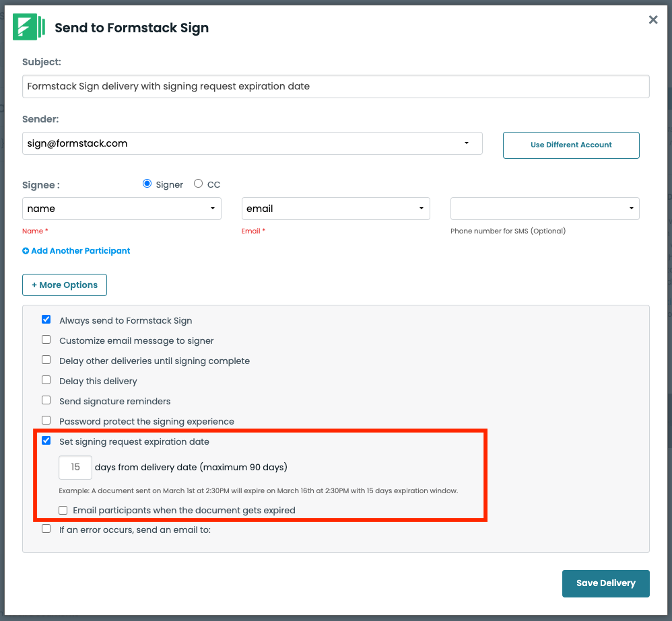Uncheck Set signing request expiration date
The height and width of the screenshot is (621, 672).
[46, 440]
